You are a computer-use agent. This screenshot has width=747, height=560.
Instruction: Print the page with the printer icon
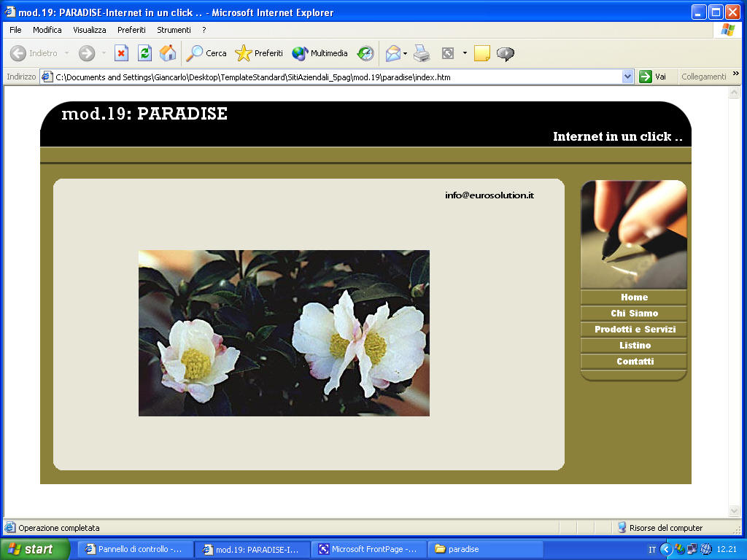coord(422,53)
